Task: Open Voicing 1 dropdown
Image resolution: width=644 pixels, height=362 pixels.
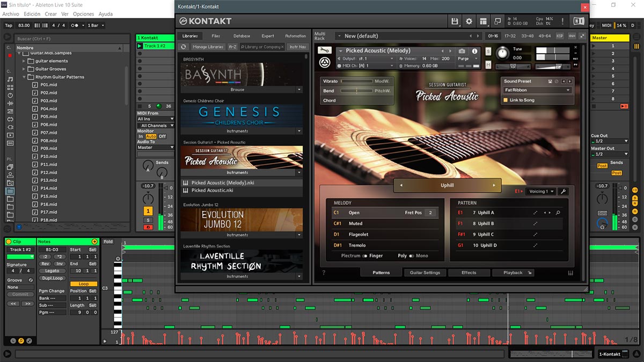Action: pos(541,191)
